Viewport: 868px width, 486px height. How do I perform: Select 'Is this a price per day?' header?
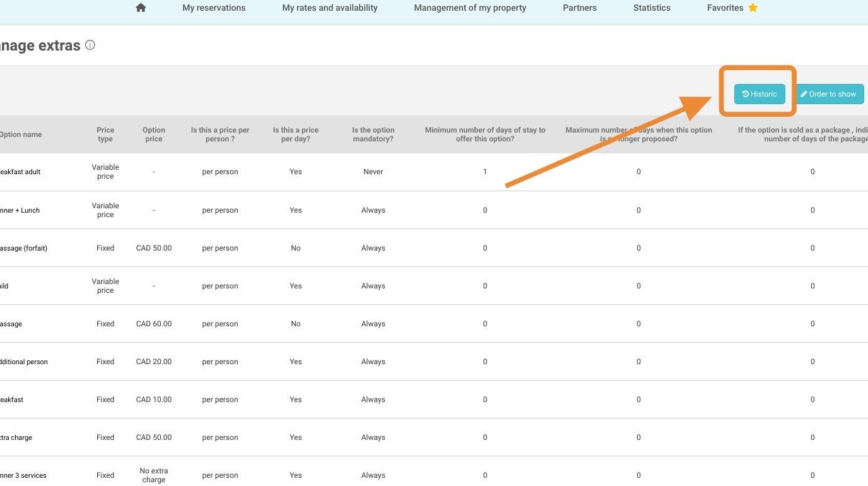[x=296, y=134]
